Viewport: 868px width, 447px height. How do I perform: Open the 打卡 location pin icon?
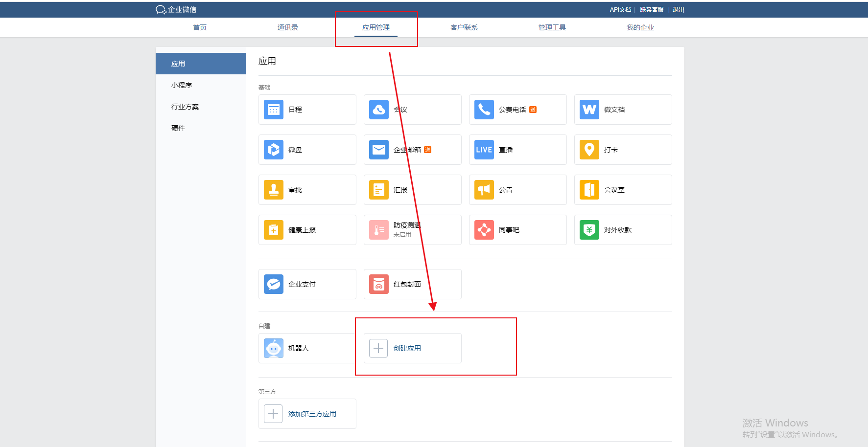[x=589, y=150]
